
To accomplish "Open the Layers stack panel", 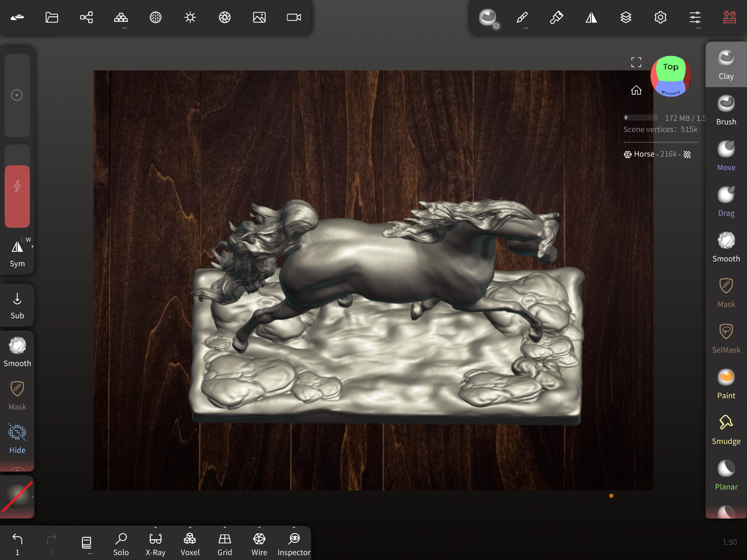I will pos(626,17).
